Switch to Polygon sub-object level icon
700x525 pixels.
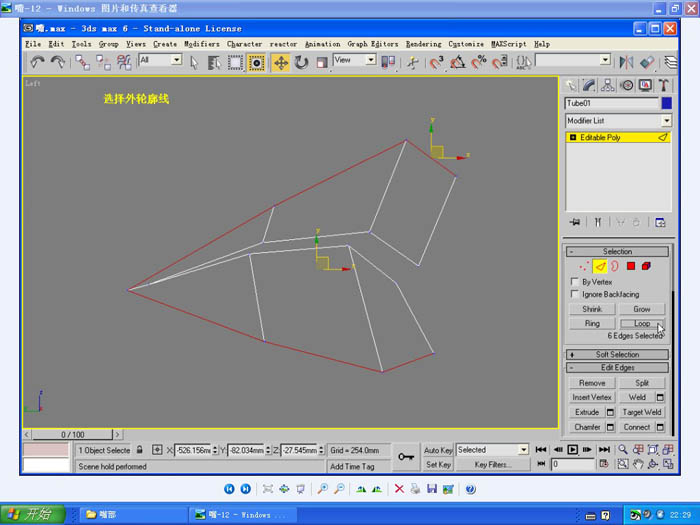631,267
